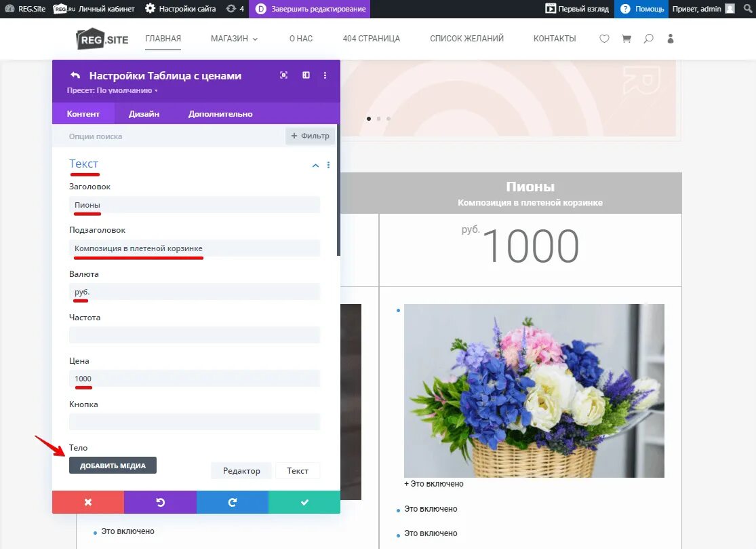The height and width of the screenshot is (549, 756).
Task: Switch to Текст editor tab
Action: point(298,471)
